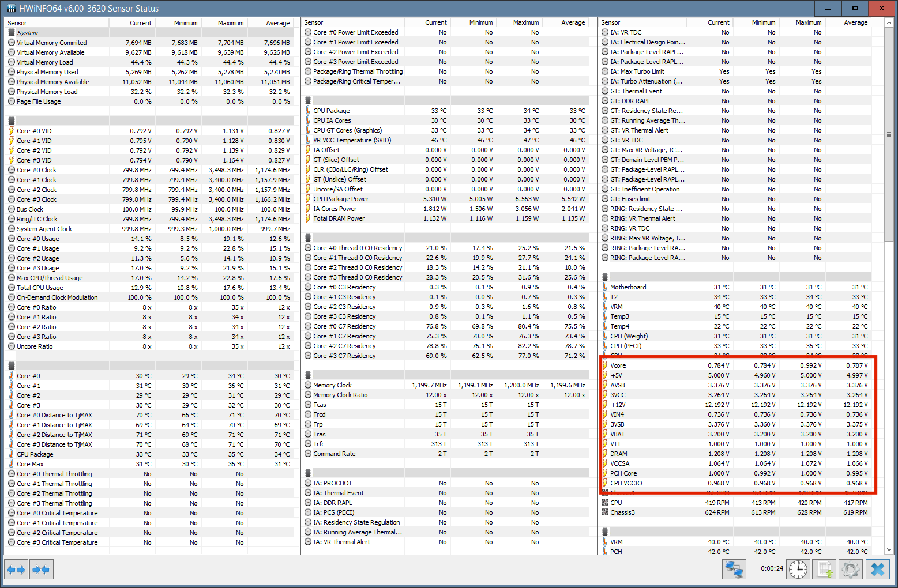
Task: Click the blue X close sensors button
Action: 878,570
